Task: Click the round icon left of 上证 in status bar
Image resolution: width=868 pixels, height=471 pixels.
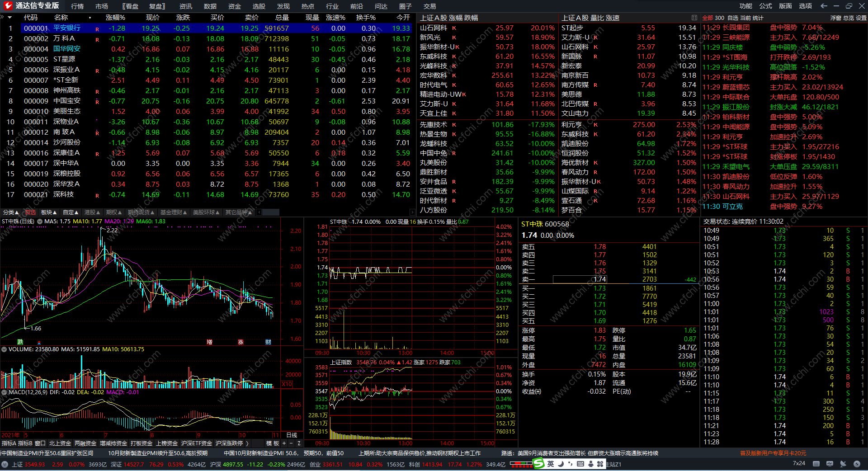Action: point(5,464)
